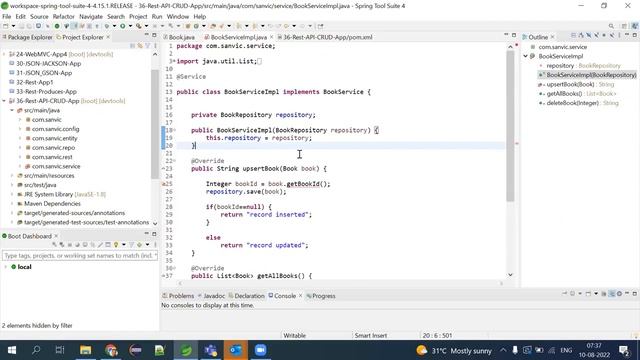Expand local node in Boot Dashboard
This screenshot has width=640, height=360.
(6, 267)
